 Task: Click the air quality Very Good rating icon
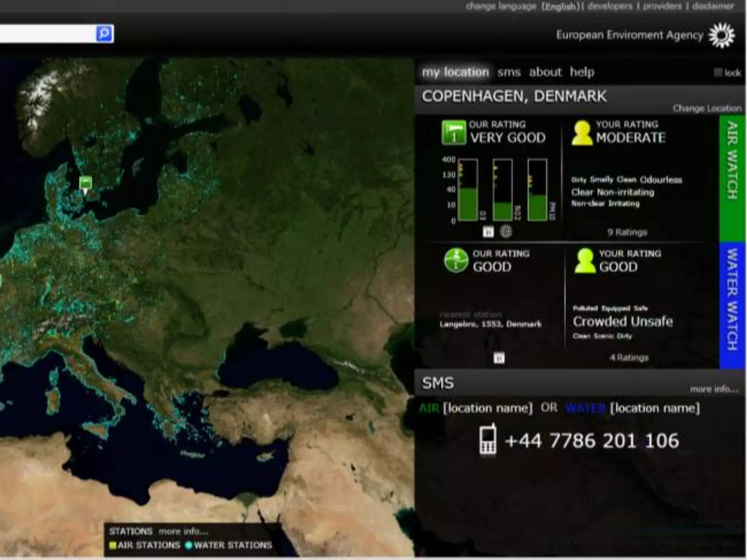coord(453,133)
